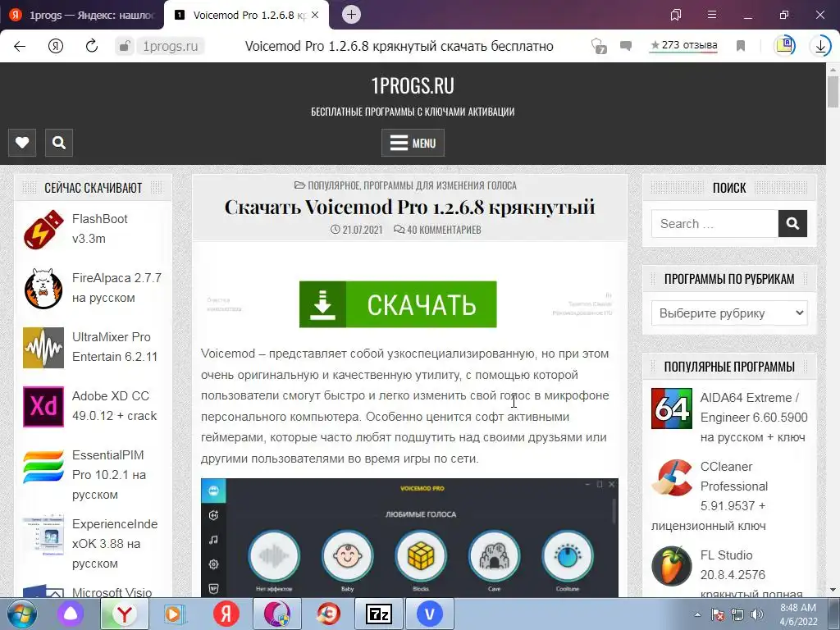The image size is (840, 630).
Task: Open the Yandex Browser Y taskbar icon
Action: 125,614
